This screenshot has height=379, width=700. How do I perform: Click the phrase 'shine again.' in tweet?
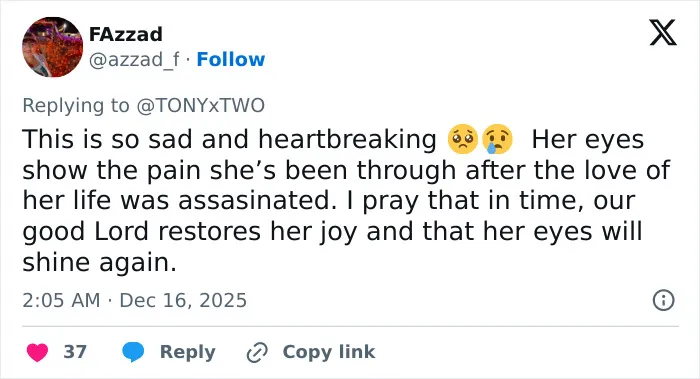[100, 262]
